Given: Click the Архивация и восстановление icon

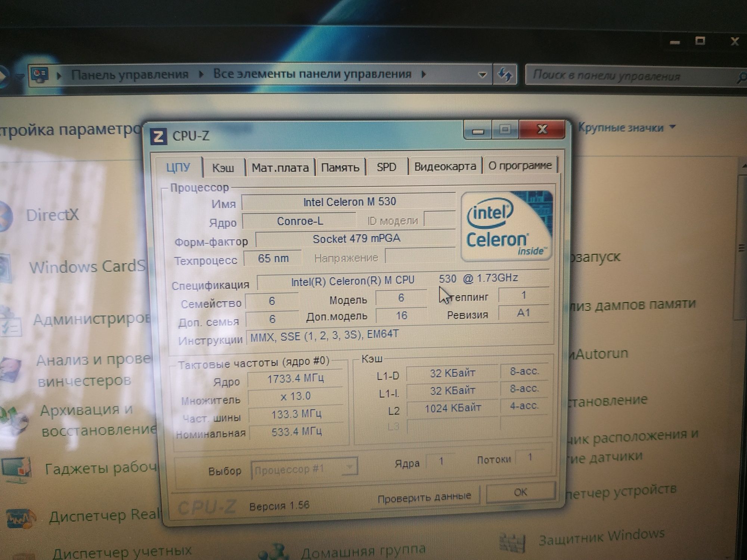Looking at the screenshot, I should [x=14, y=421].
